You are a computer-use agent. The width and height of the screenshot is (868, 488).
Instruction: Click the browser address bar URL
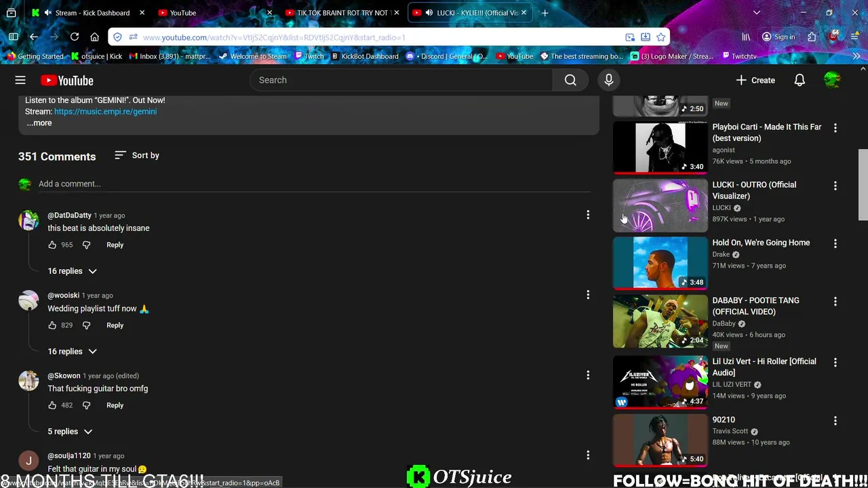[274, 37]
